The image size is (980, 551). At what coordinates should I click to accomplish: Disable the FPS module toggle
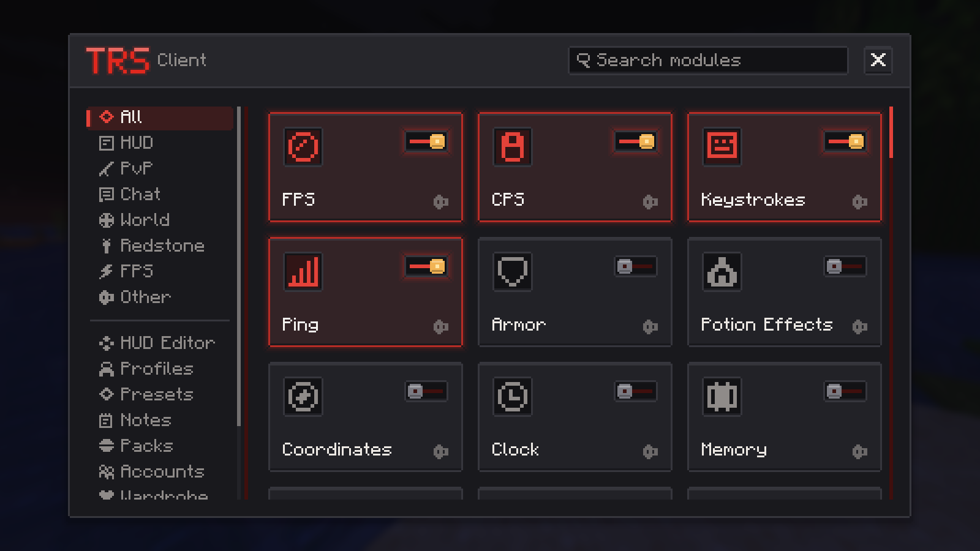[426, 141]
